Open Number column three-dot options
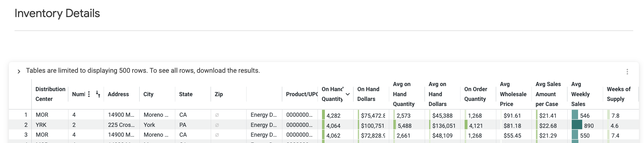This screenshot has height=143, width=644. (89, 94)
